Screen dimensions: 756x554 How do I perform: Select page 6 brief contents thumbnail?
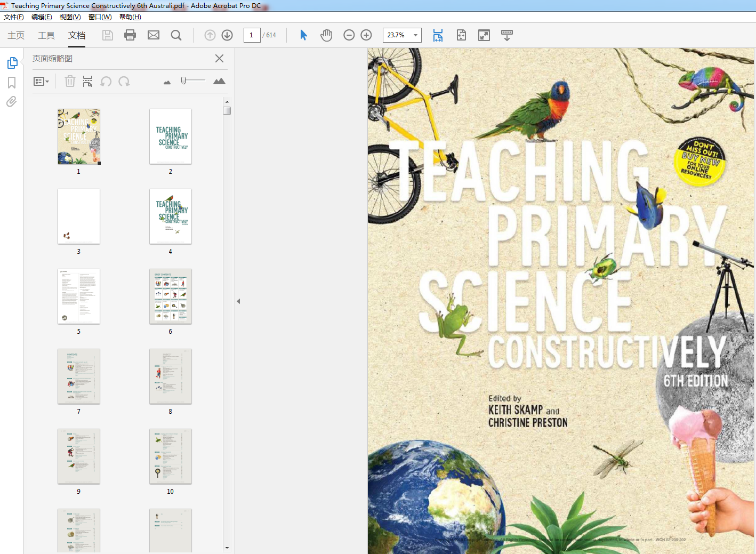(171, 296)
